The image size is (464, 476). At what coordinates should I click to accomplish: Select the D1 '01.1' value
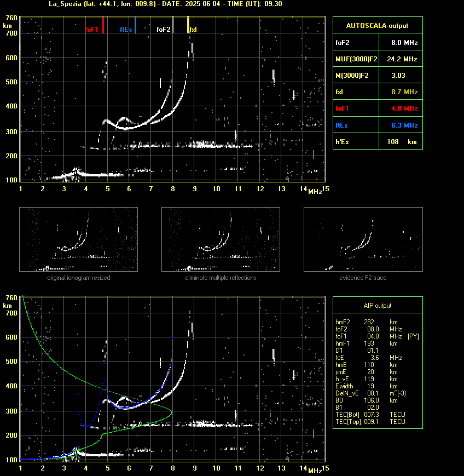(373, 351)
